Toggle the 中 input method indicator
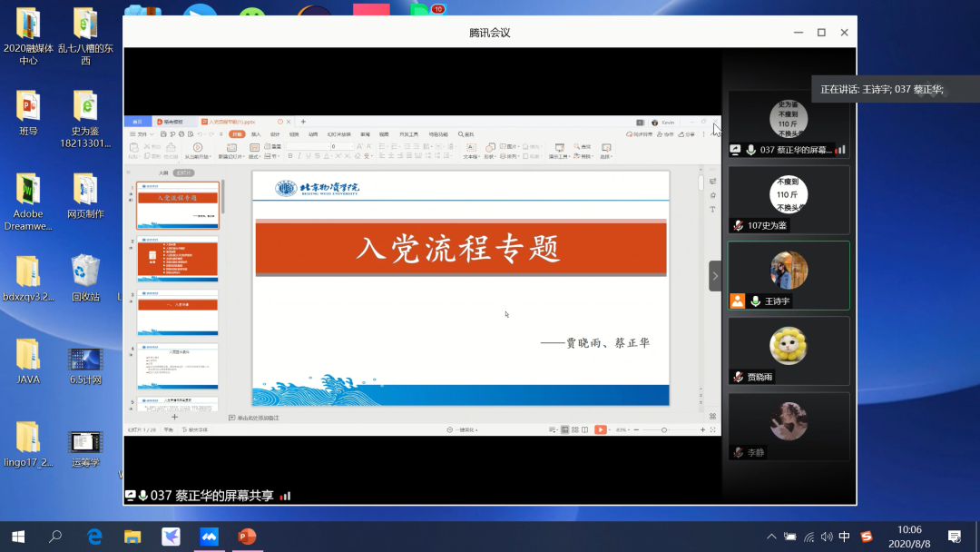This screenshot has width=980, height=552. point(845,537)
